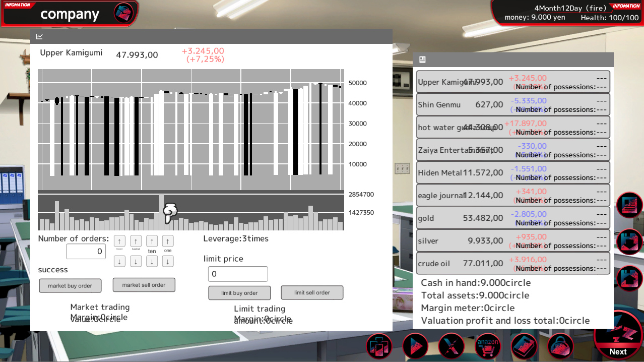This screenshot has width=644, height=362.
Task: Click 'Valuation profit and loss total' text
Action: coord(505,320)
